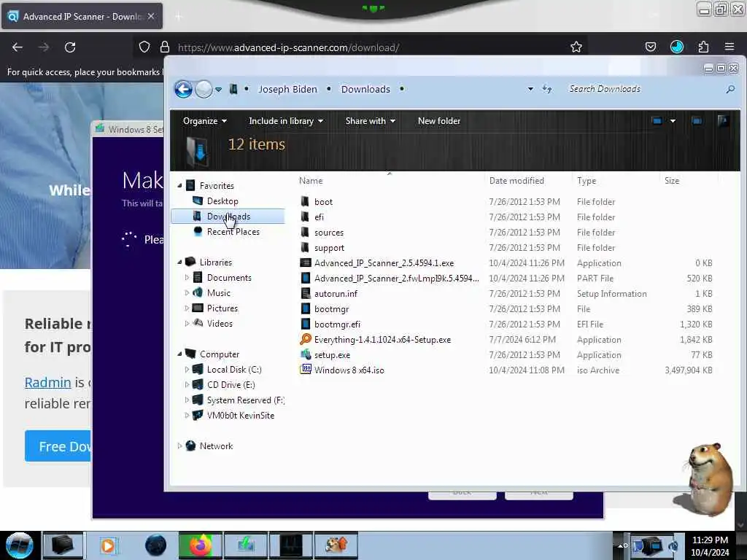The height and width of the screenshot is (560, 747).
Task: Select Desktop under Favorites
Action: [x=222, y=201]
